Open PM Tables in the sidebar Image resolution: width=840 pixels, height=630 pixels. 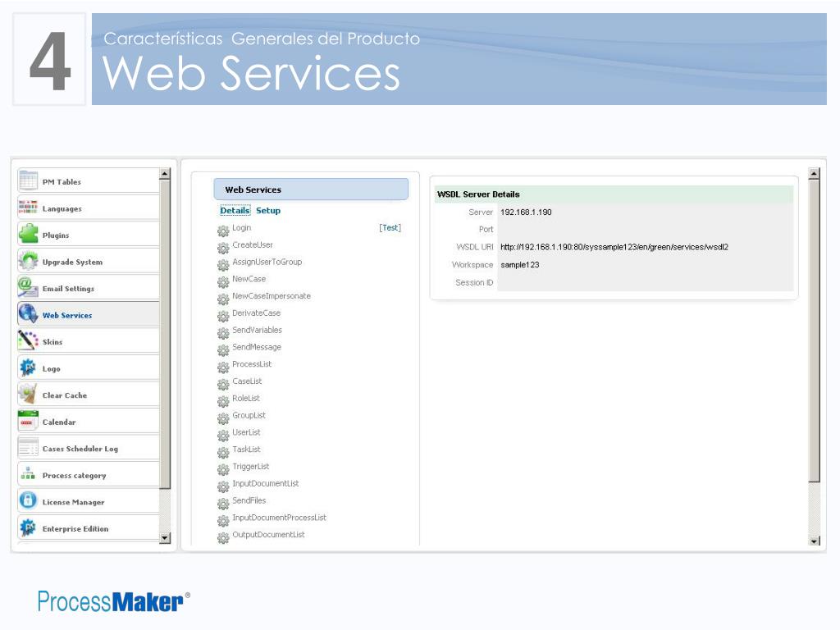click(x=89, y=181)
